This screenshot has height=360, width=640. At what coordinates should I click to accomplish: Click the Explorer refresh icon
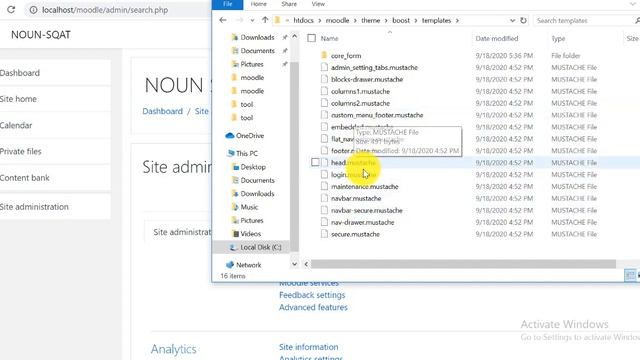[x=523, y=20]
